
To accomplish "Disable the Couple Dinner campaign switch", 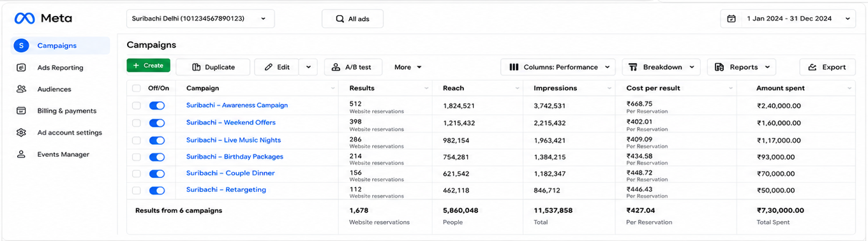I will (x=157, y=173).
